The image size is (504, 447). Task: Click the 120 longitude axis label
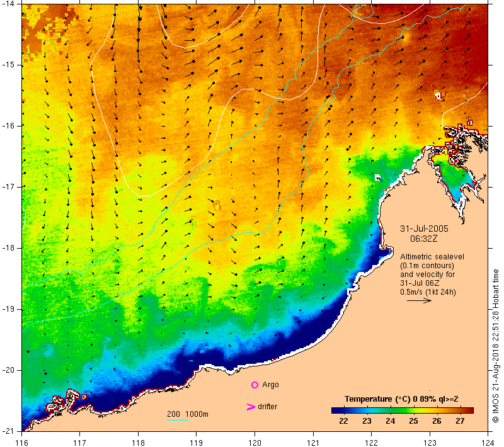(x=255, y=443)
